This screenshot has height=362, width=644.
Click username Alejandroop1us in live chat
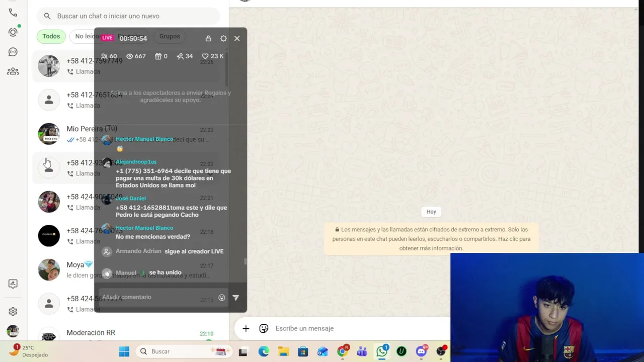136,162
